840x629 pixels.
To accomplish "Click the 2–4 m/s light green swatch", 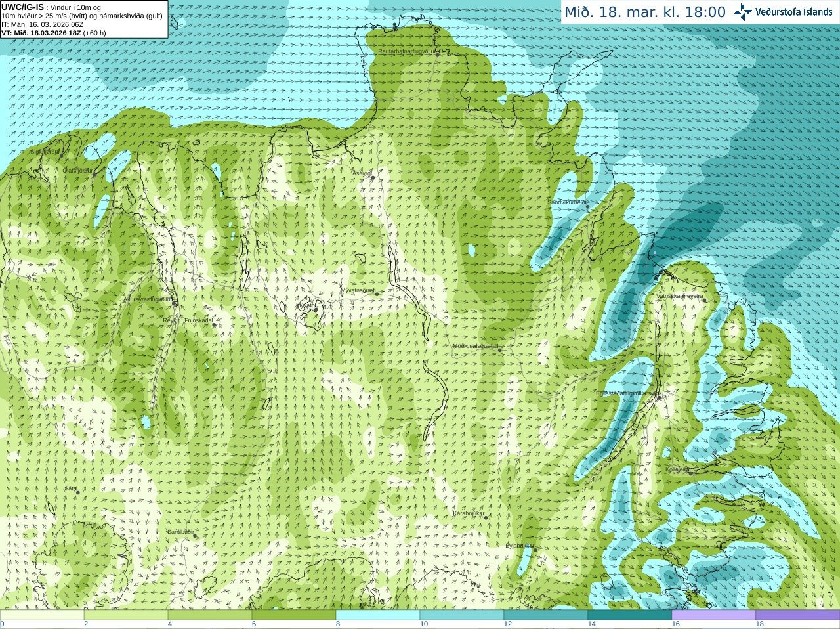I will tap(126, 615).
